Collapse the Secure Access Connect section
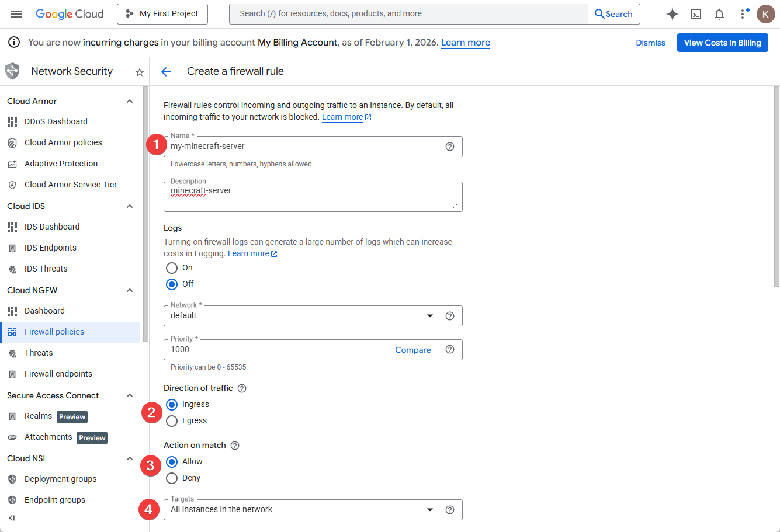The image size is (780, 532). pos(130,395)
